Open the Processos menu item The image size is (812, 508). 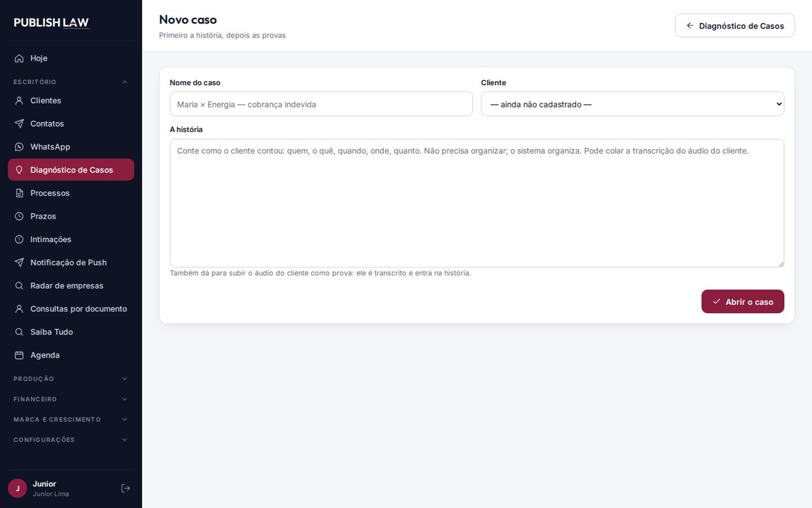71,193
